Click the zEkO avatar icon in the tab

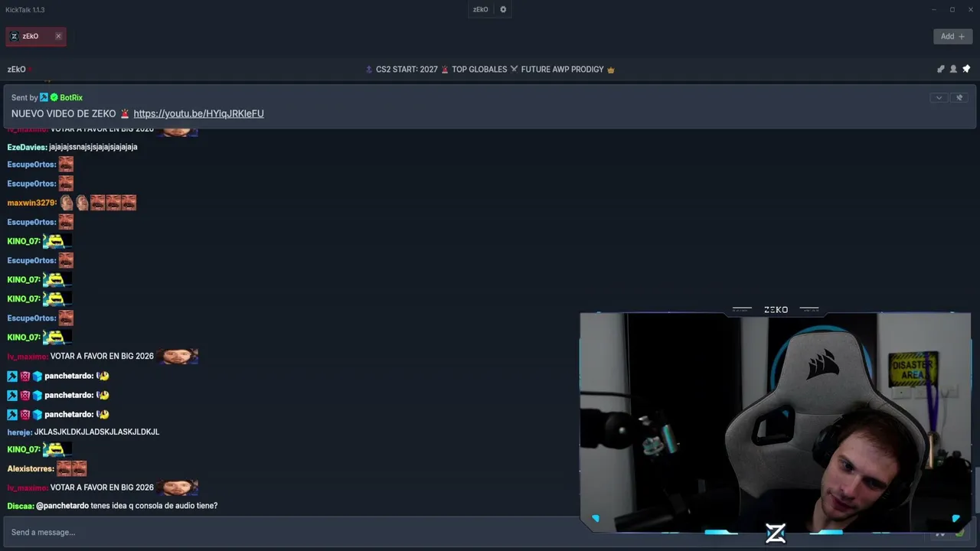[15, 36]
